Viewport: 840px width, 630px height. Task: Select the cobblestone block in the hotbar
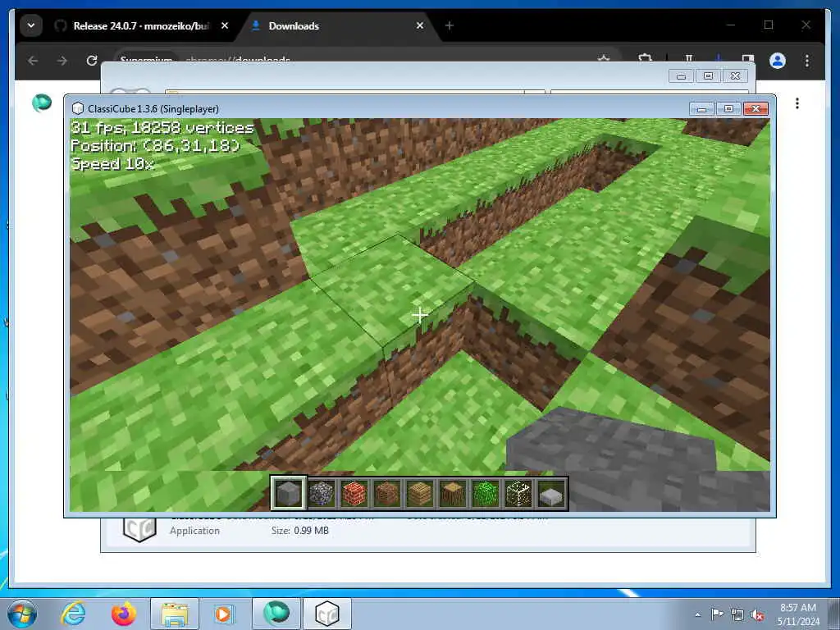(322, 493)
